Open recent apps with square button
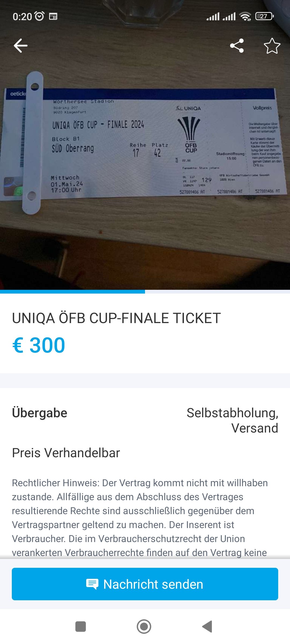Screen dimensions: 290x644 (x=81, y=627)
